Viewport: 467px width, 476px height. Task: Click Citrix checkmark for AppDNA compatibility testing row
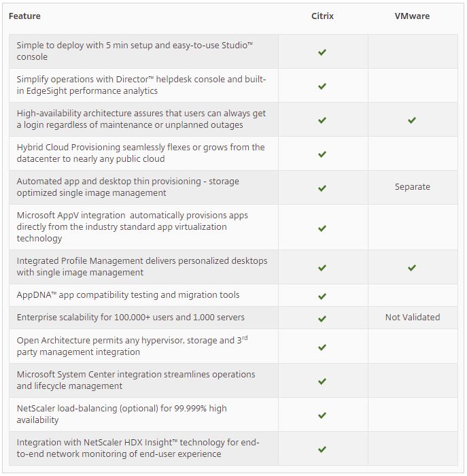[x=322, y=296]
